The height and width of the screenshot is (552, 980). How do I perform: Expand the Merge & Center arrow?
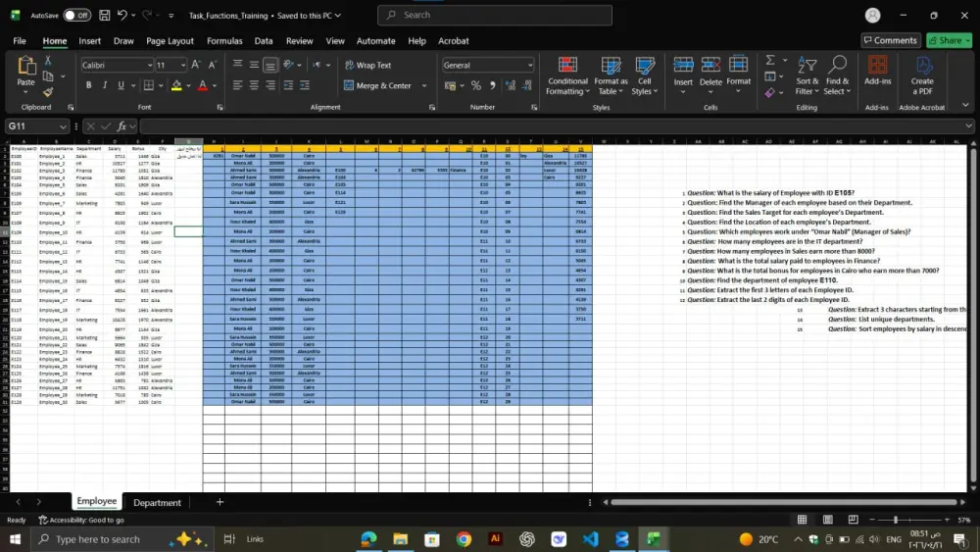[424, 85]
